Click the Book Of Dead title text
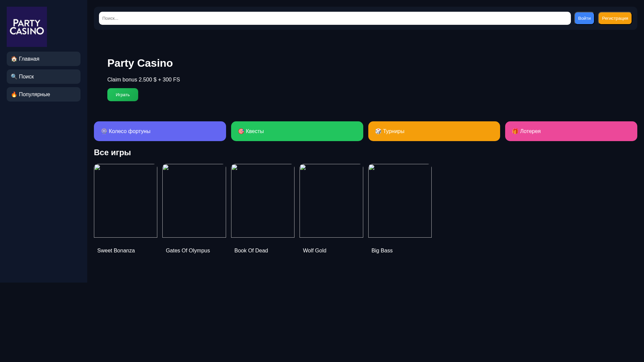The width and height of the screenshot is (644, 362). pyautogui.click(x=251, y=251)
